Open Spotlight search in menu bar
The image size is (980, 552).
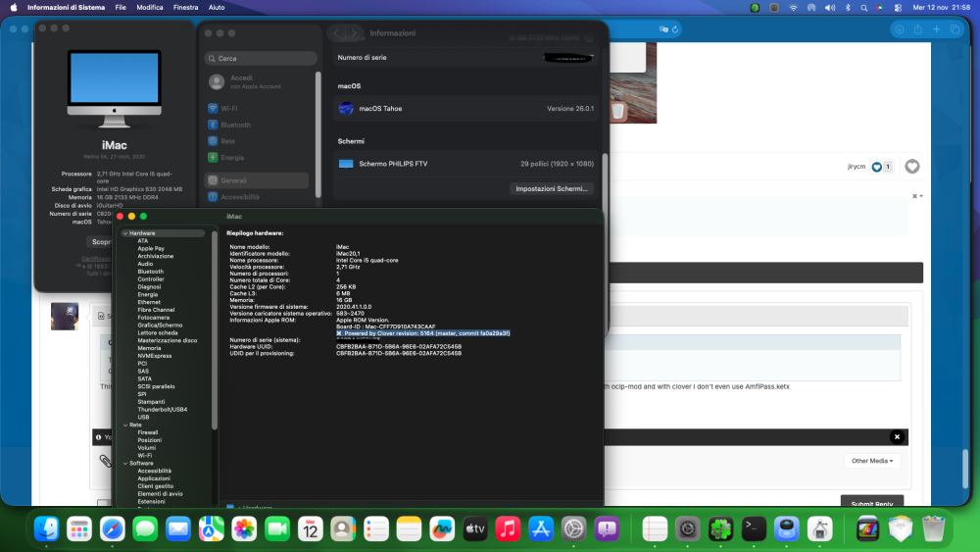[863, 8]
